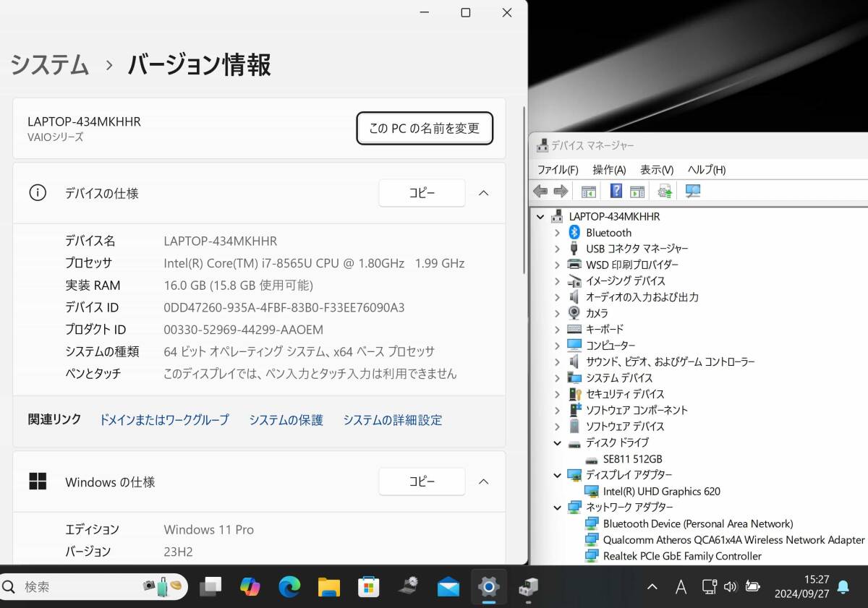The width and height of the screenshot is (868, 608).
Task: Click the monitor icon next to コンピューター
Action: 574,345
